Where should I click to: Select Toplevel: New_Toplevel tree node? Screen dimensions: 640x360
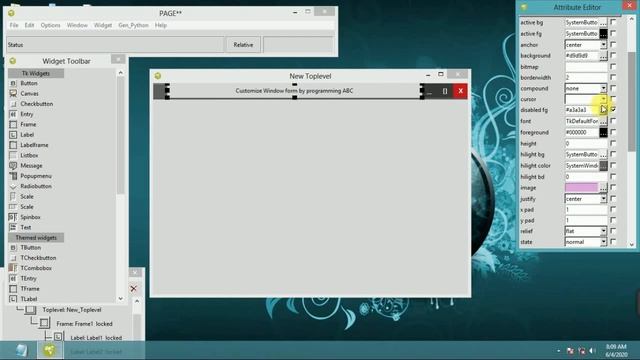[72, 310]
